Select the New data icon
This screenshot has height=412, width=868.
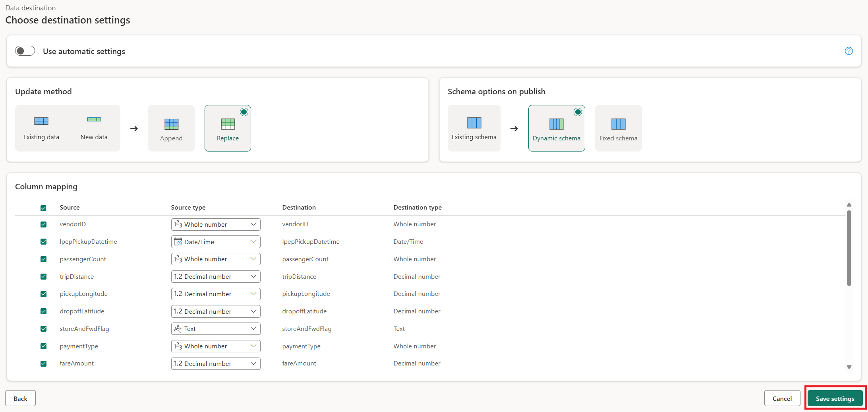point(94,127)
